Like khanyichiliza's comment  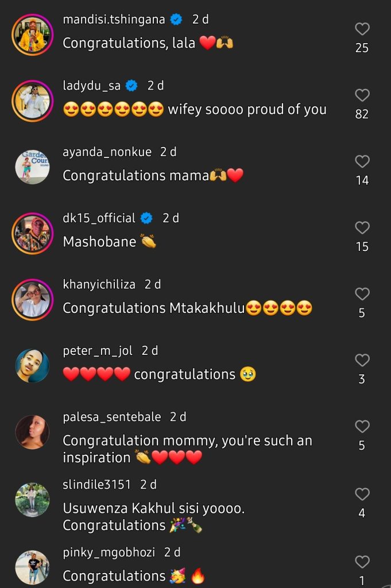click(362, 294)
